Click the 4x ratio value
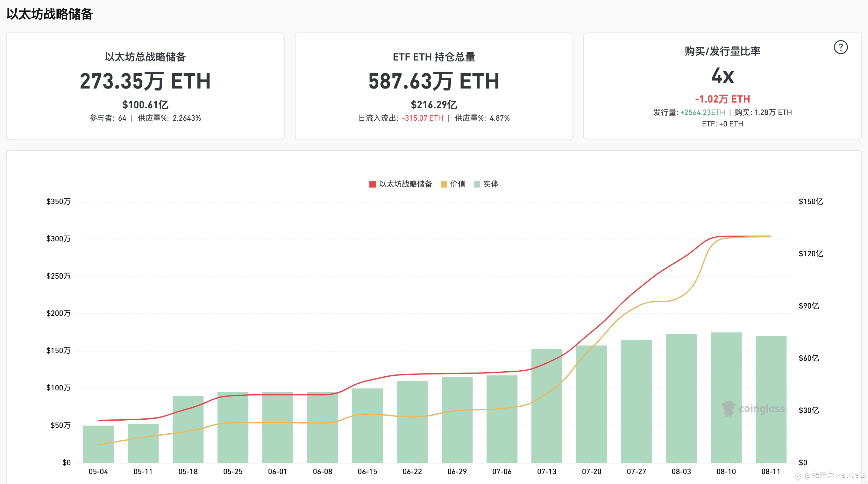 pos(722,76)
